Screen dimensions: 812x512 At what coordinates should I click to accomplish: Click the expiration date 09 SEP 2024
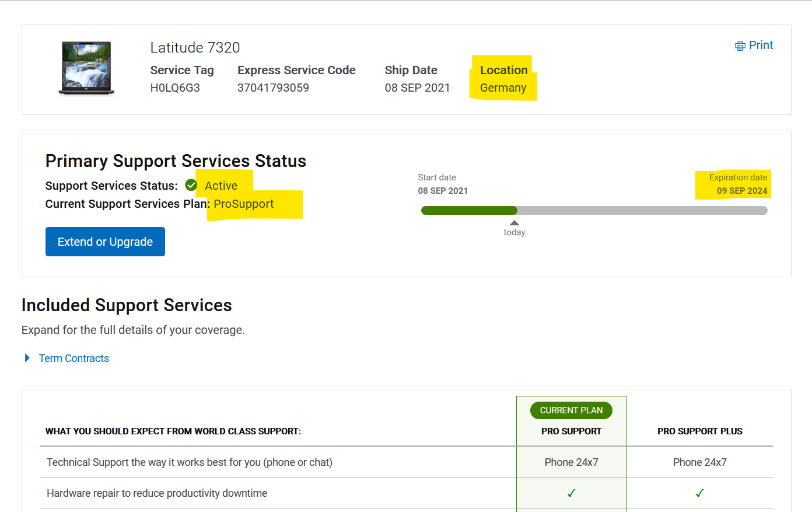[x=741, y=191]
